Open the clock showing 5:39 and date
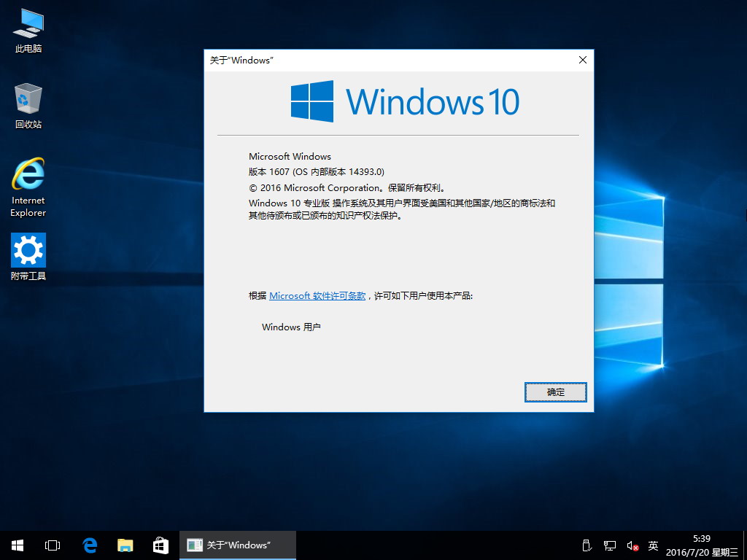The height and width of the screenshot is (560, 747). (702, 545)
